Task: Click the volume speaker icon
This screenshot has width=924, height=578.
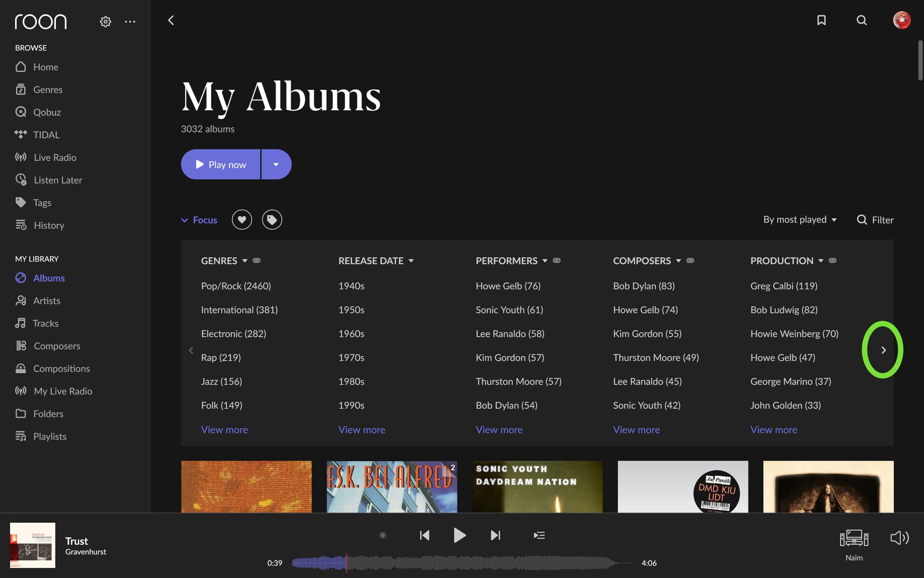Action: pyautogui.click(x=899, y=538)
